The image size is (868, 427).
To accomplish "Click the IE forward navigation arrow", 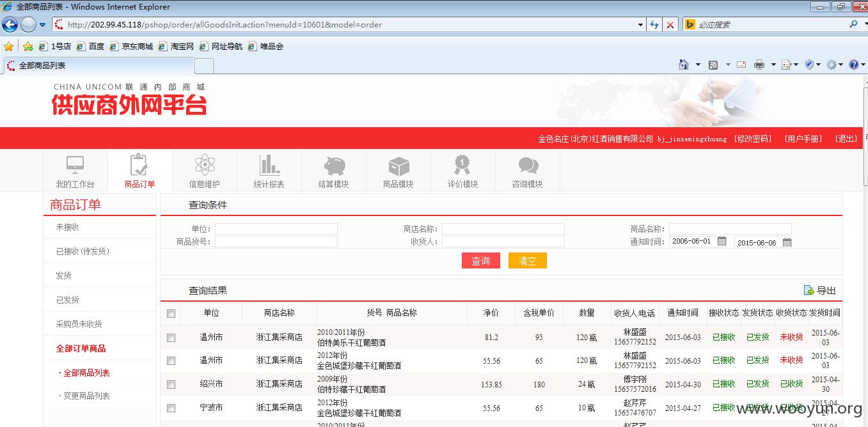I will 28,25.
